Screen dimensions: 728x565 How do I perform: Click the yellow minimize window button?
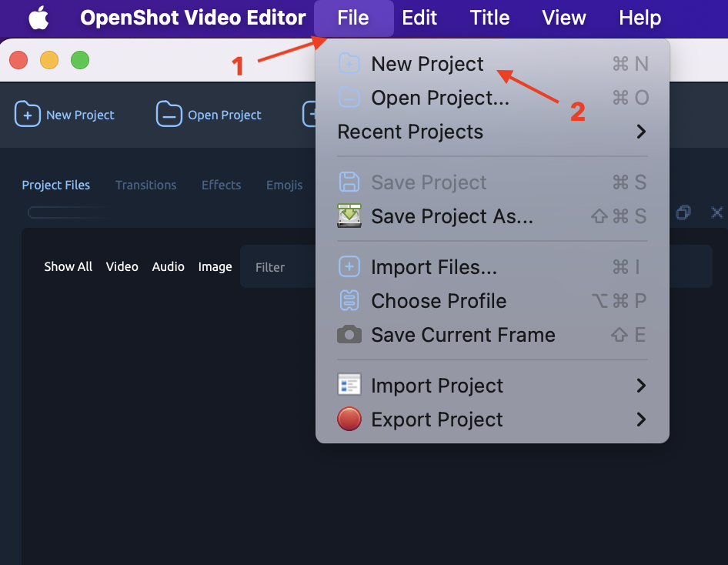tap(49, 60)
